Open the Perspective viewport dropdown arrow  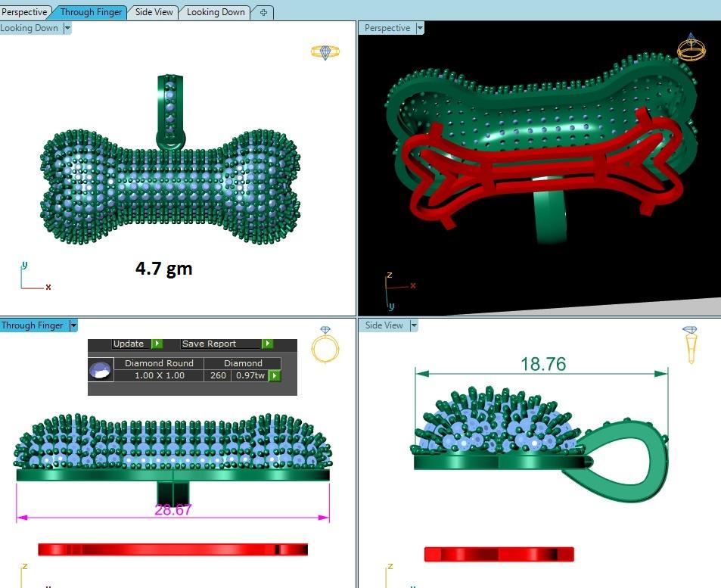pos(420,28)
